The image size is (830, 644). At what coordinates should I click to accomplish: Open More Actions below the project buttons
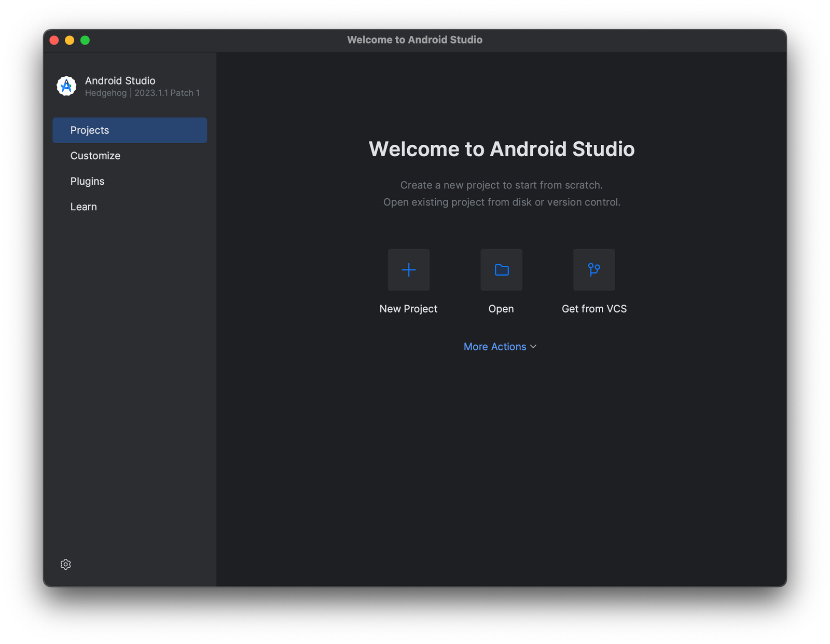point(495,346)
